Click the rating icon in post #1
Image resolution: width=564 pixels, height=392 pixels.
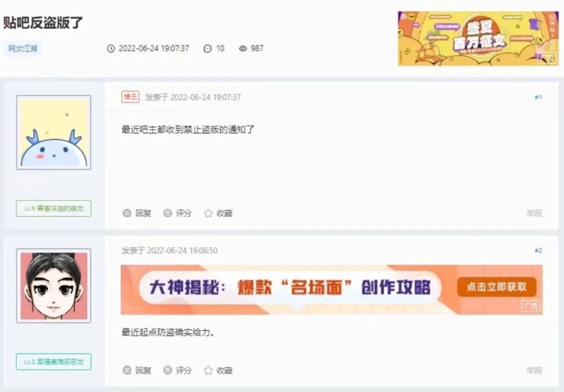167,213
